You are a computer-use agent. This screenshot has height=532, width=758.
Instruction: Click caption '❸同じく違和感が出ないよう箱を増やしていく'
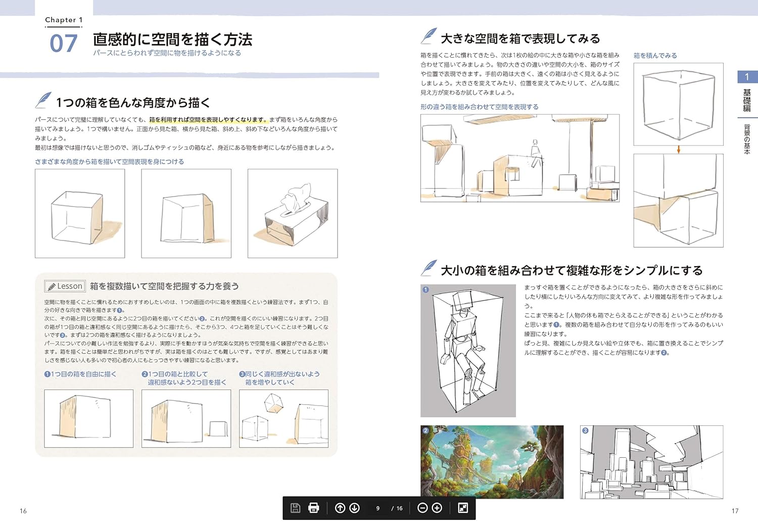279,378
